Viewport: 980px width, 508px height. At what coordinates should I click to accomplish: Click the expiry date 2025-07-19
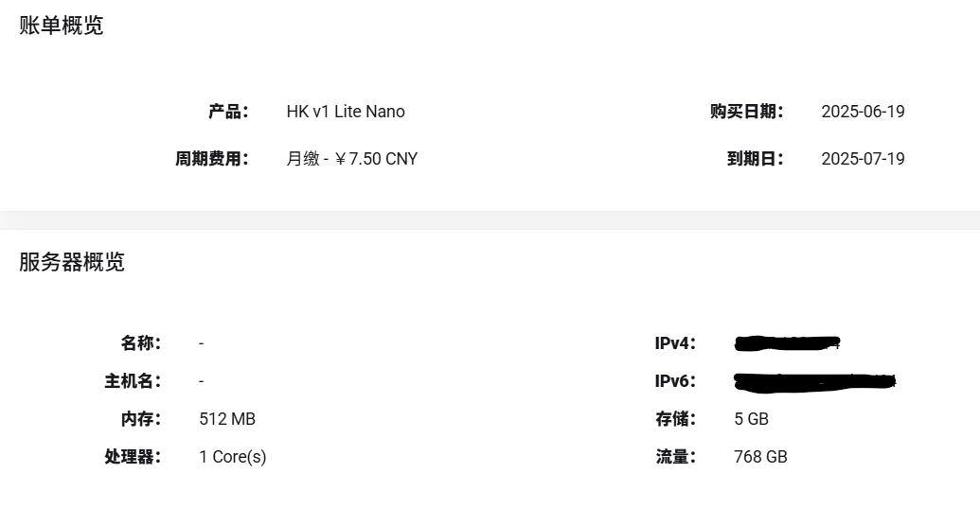click(863, 159)
